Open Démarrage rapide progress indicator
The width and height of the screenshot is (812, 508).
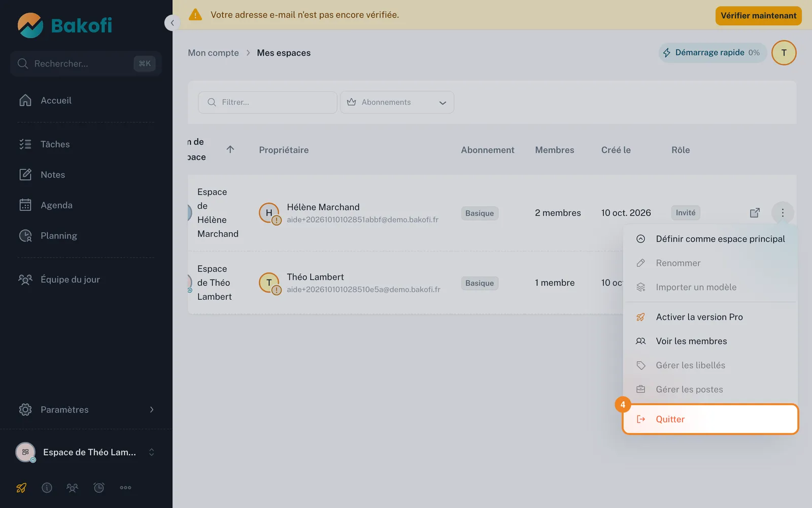click(713, 53)
